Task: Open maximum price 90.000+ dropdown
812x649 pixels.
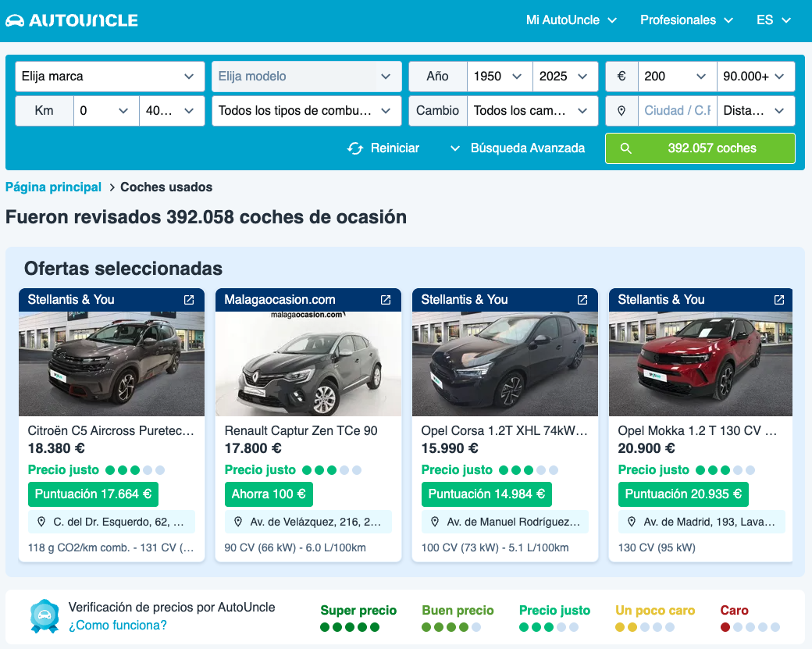Action: click(x=756, y=76)
